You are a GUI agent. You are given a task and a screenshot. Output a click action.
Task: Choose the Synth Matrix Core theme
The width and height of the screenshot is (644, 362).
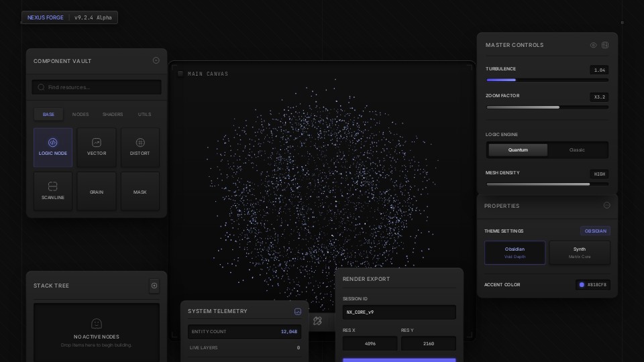click(580, 253)
